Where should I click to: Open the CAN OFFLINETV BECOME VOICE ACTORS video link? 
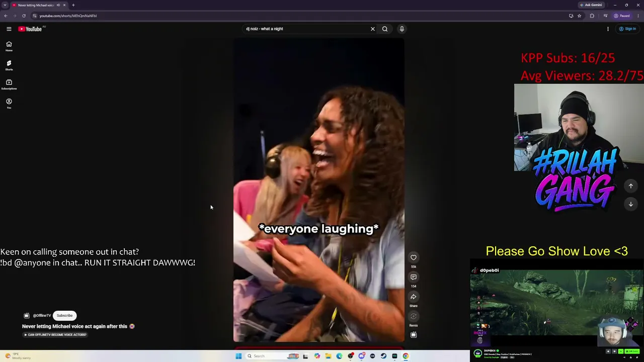tap(55, 335)
